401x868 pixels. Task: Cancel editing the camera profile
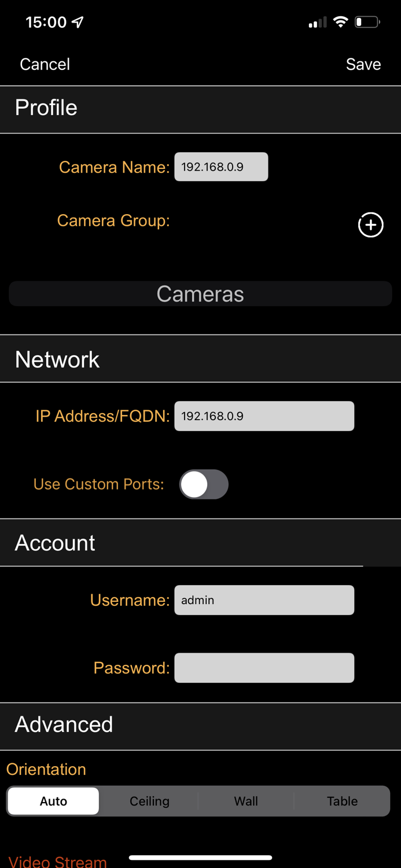click(x=44, y=64)
